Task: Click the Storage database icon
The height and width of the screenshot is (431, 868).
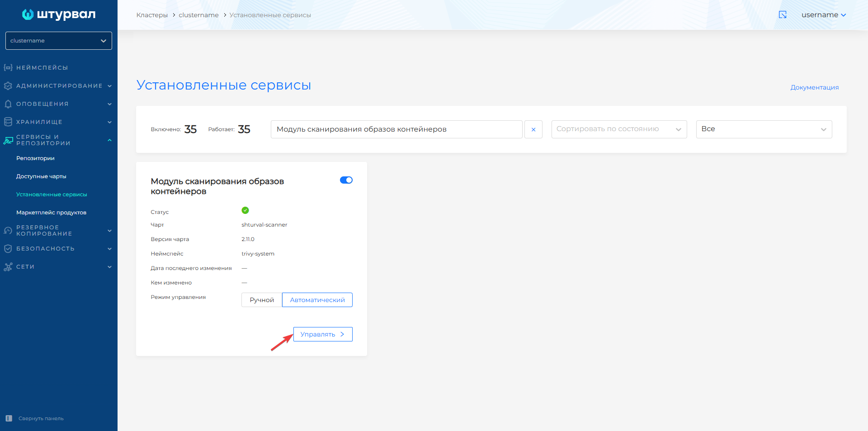Action: [8, 122]
